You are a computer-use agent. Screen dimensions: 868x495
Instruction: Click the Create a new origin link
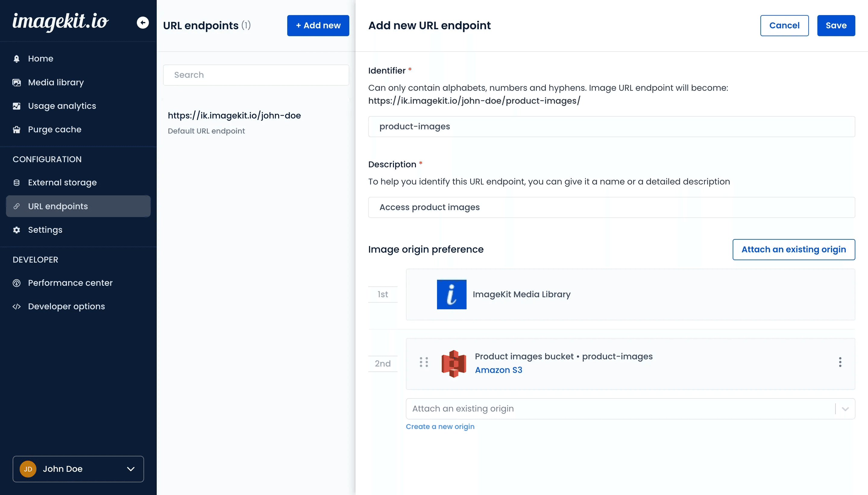click(440, 427)
